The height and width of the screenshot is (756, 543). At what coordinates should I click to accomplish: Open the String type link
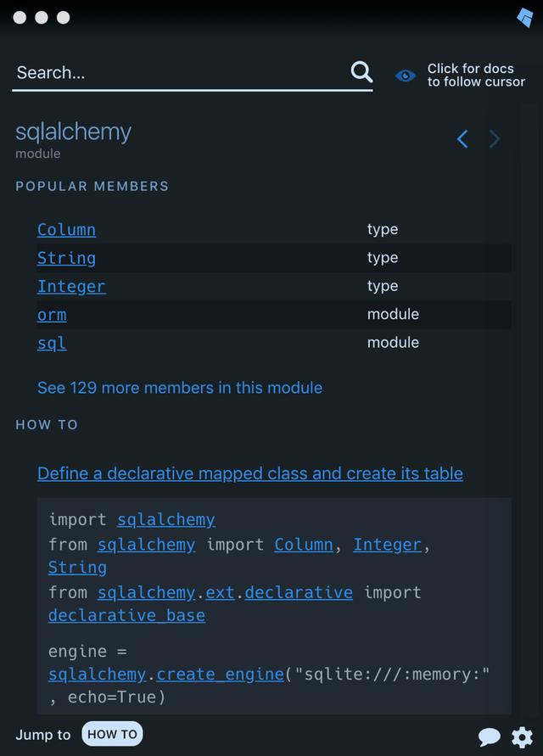(66, 258)
